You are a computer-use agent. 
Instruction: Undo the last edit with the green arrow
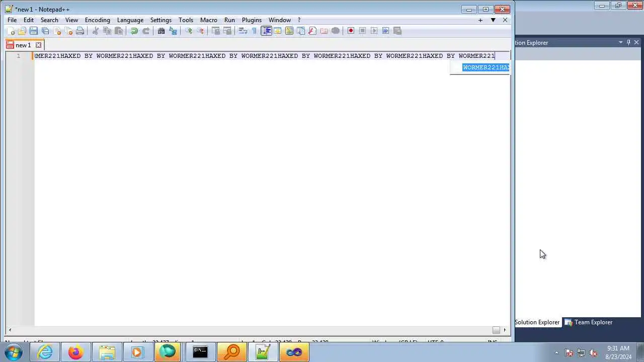(134, 31)
